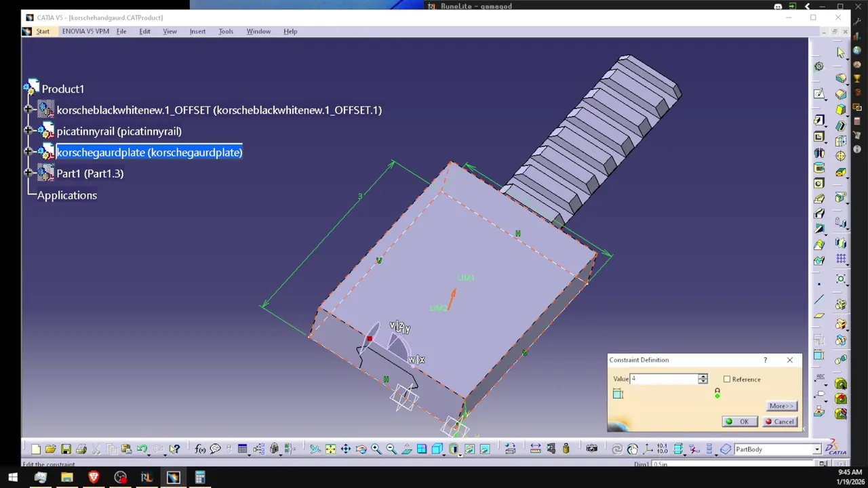This screenshot has height=488, width=868.
Task: Open File Explorer from taskbar
Action: click(66, 478)
